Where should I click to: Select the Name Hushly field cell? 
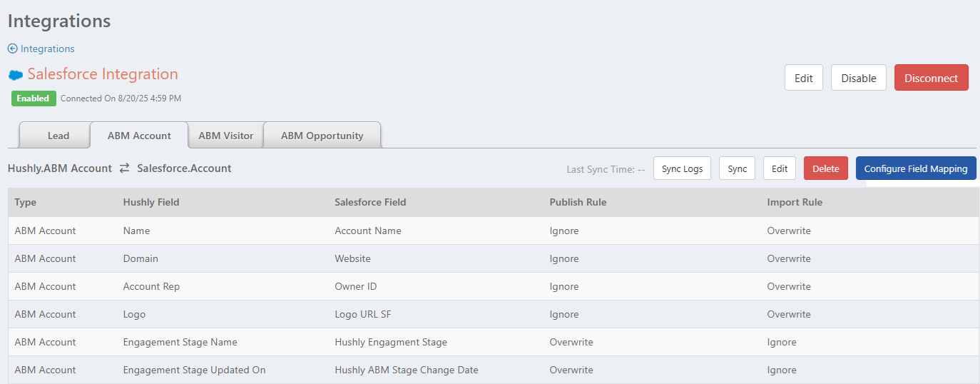coord(136,231)
